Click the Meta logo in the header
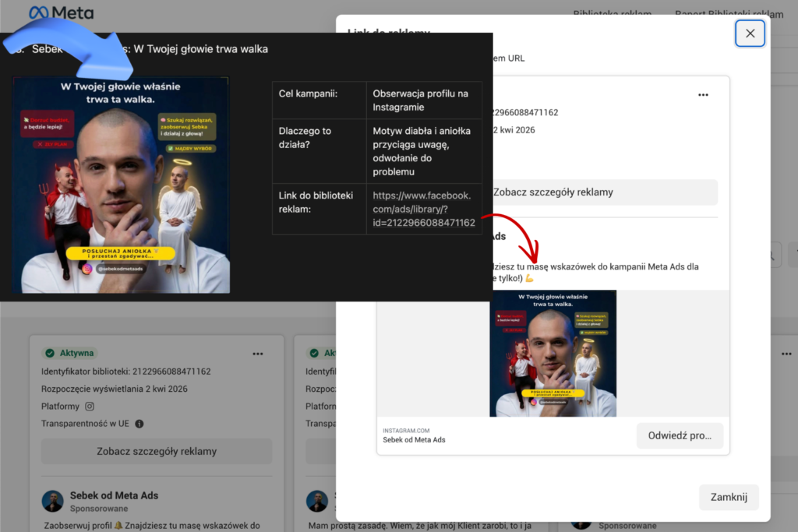 62,12
